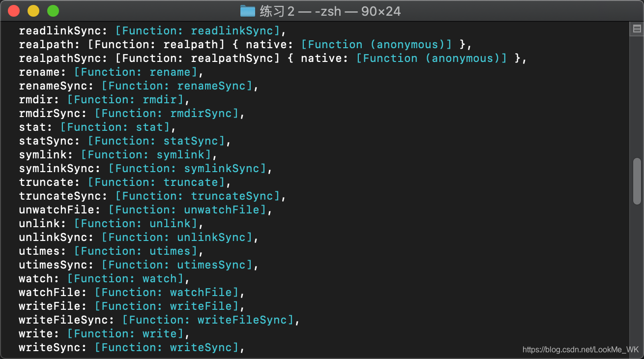Click the key 'unwatchFile:'
644x359 pixels.
[x=60, y=210]
